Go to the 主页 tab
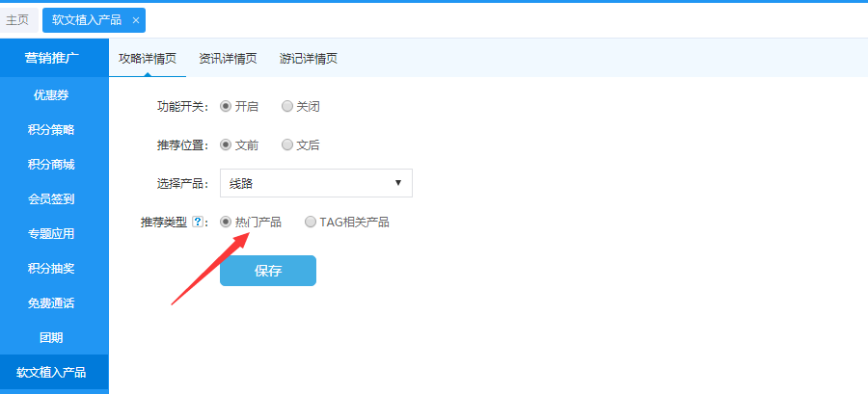This screenshot has width=868, height=394. click(17, 20)
